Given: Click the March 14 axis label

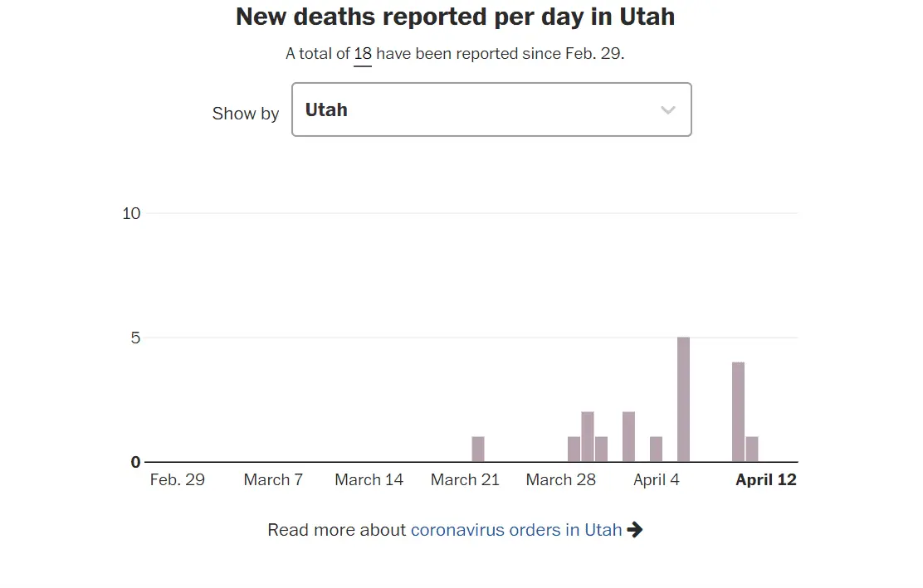Looking at the screenshot, I should (x=369, y=480).
